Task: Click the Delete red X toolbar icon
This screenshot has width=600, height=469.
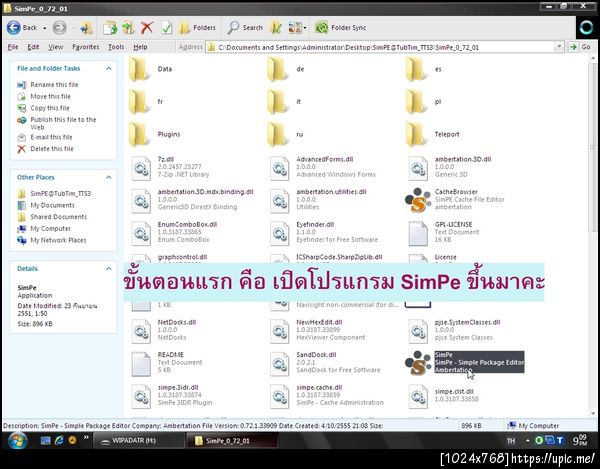Action: tap(147, 28)
